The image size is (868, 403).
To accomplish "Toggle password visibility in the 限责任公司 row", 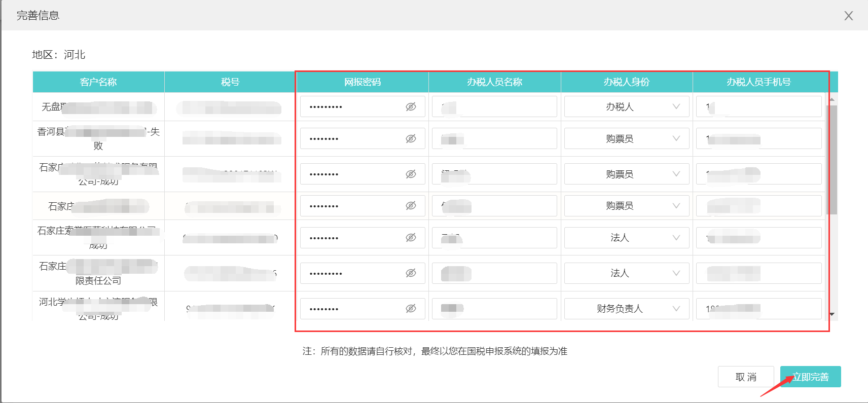I will tap(411, 273).
